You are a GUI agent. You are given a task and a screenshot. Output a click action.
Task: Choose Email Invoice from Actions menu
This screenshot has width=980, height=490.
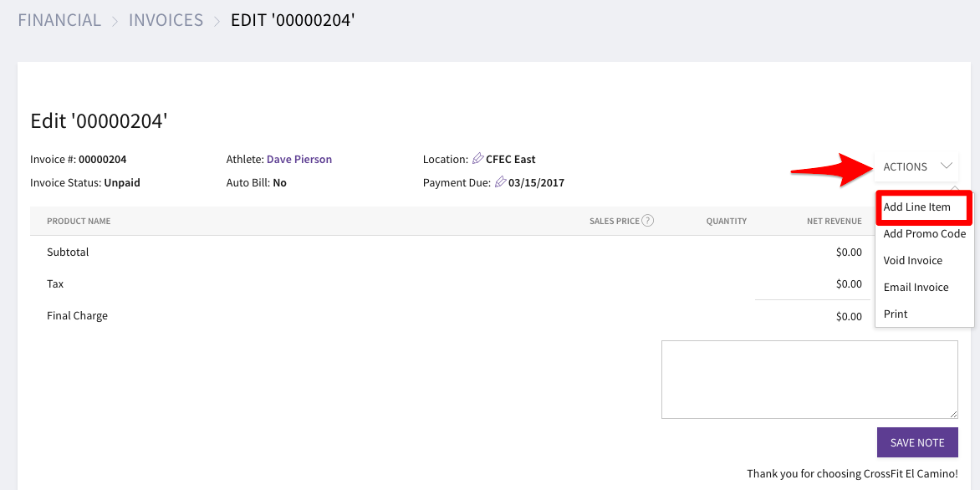[x=916, y=288]
